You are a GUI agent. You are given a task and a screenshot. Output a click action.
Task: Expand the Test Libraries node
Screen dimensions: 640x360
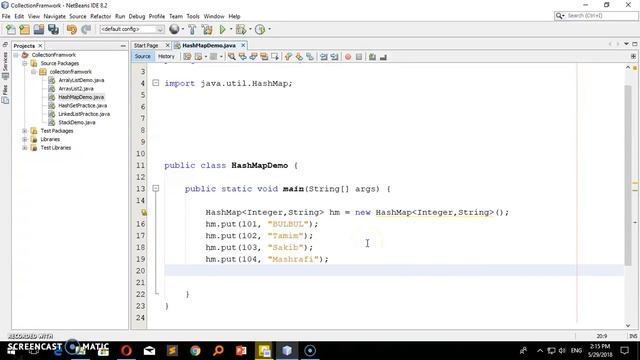(25, 148)
